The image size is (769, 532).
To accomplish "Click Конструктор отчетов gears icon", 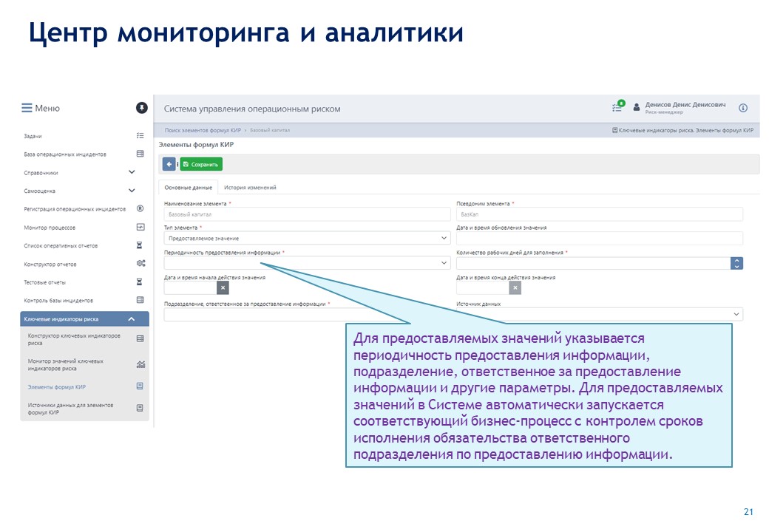I will (x=140, y=264).
